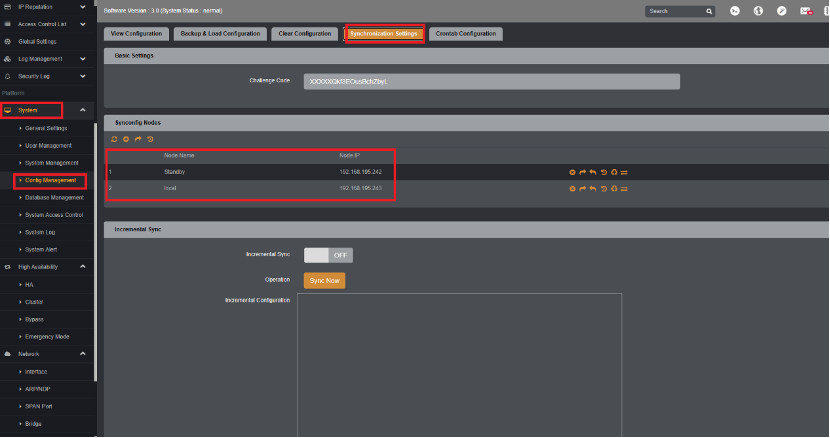Delete the Standby node with the X icon

(572, 172)
